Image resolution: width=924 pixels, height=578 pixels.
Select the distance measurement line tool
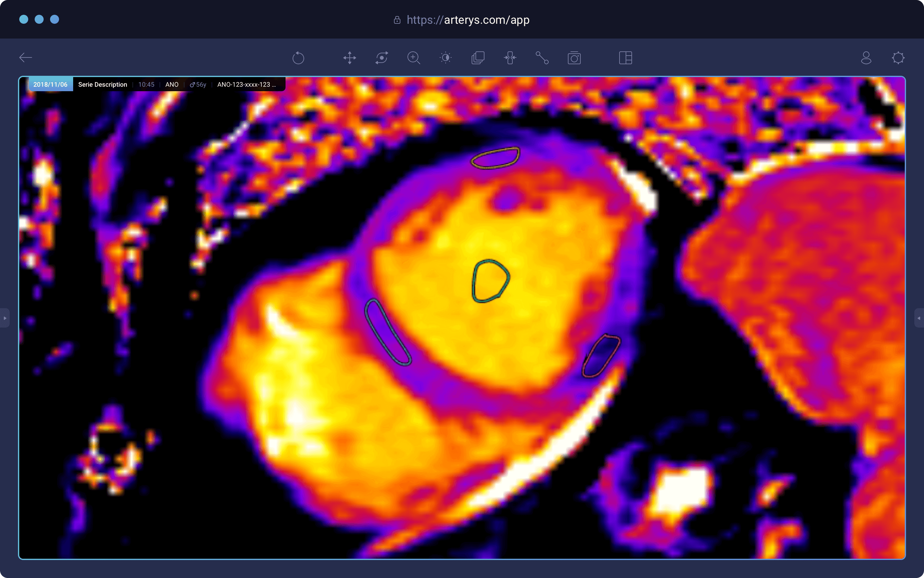542,58
